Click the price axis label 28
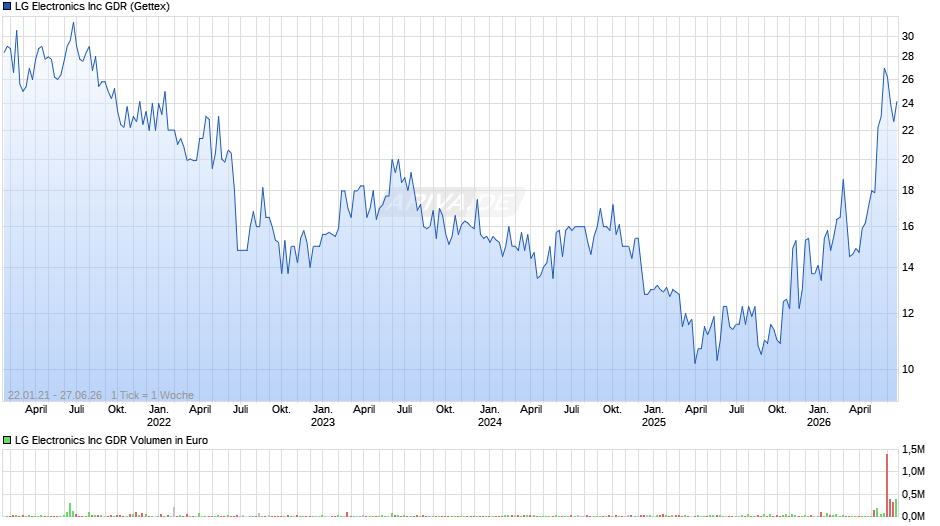Viewport: 940px width, 526px height. pos(908,56)
